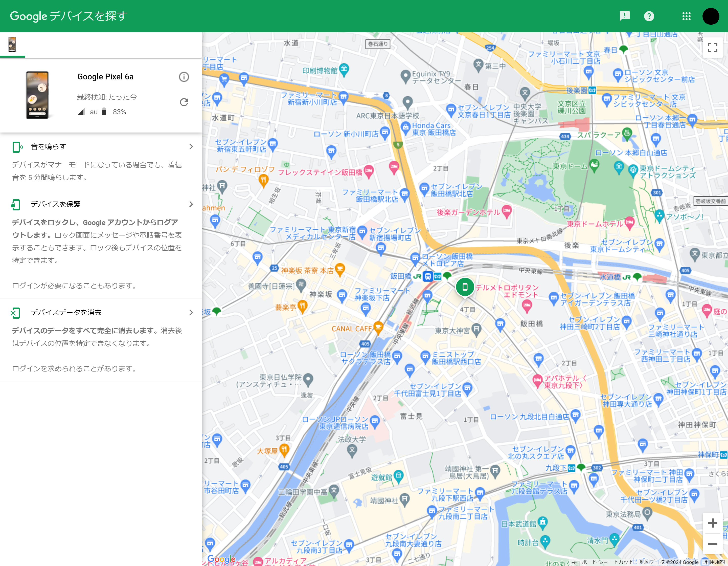728x566 pixels.
Task: Click 法政大学 school pin
Action: [352, 451]
